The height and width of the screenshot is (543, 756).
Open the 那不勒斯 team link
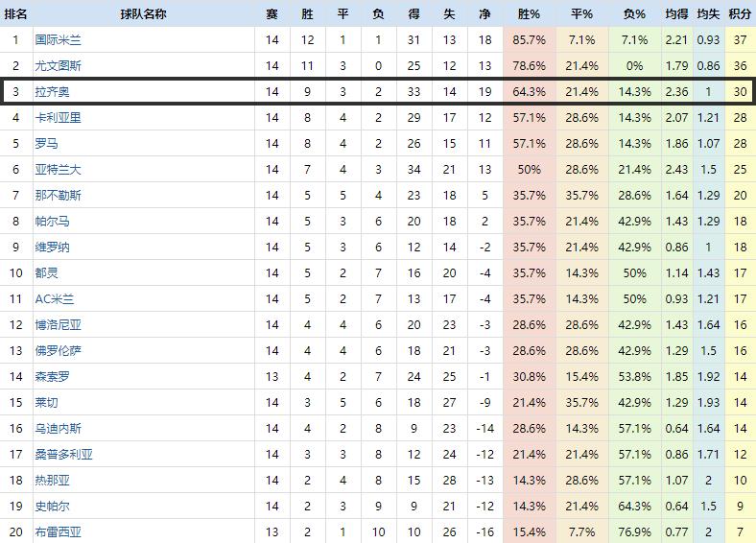pyautogui.click(x=58, y=196)
